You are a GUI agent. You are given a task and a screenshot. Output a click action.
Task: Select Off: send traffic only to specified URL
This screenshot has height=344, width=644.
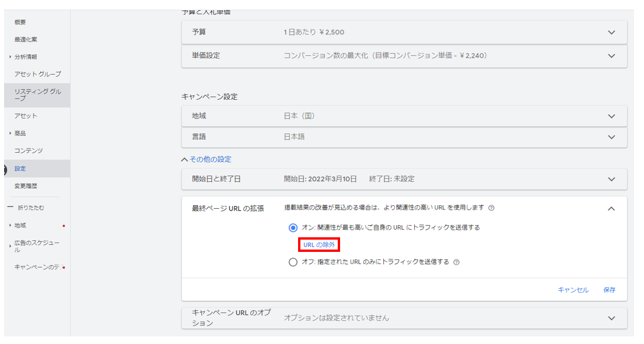pos(293,262)
